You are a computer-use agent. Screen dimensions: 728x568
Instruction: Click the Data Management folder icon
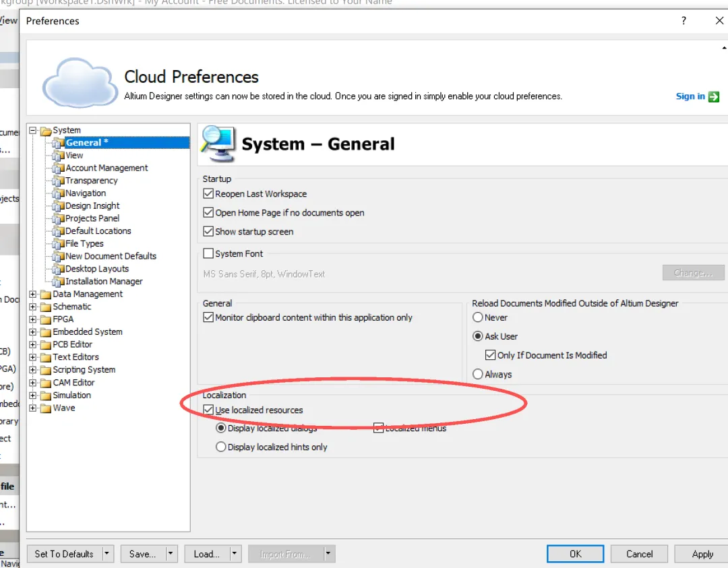tap(46, 294)
